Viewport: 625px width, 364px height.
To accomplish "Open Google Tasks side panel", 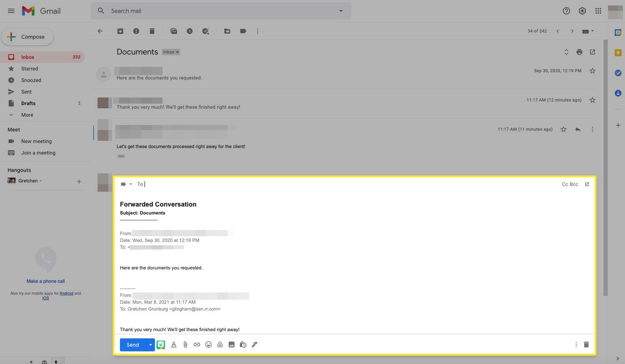I will tap(618, 73).
